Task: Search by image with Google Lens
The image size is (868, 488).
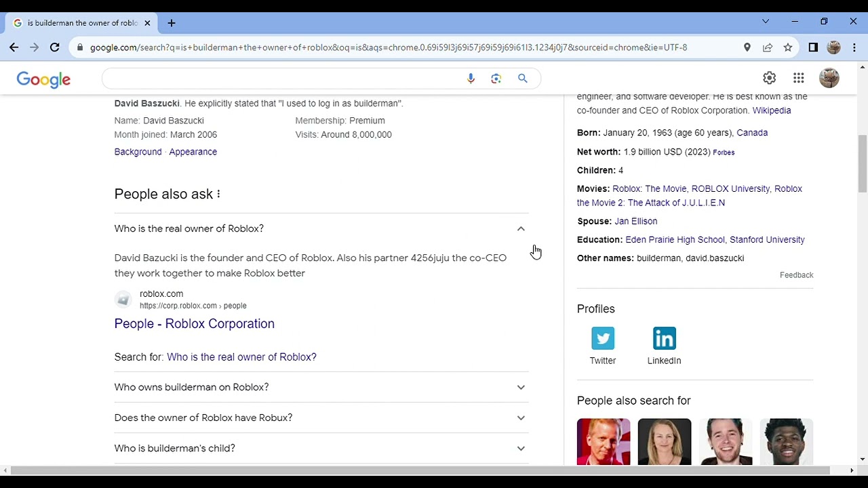Action: (496, 79)
